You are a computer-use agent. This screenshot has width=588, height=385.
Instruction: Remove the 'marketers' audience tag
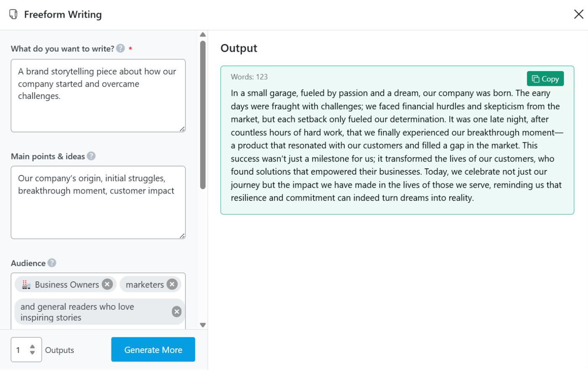pos(172,284)
